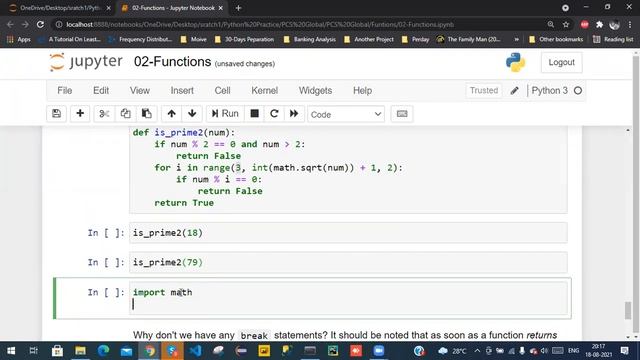This screenshot has width=640, height=360.
Task: Move selected cell down arrow
Action: (192, 114)
